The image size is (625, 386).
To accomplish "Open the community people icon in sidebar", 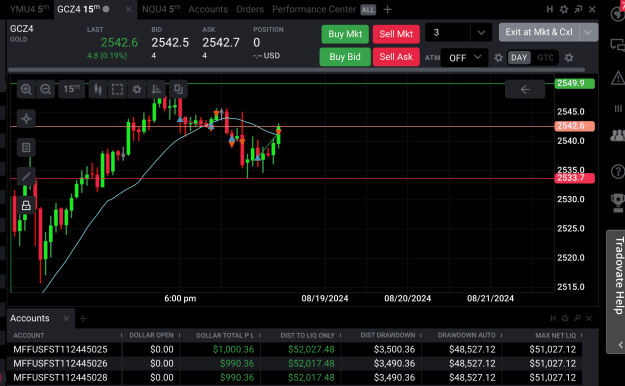I will pyautogui.click(x=617, y=136).
